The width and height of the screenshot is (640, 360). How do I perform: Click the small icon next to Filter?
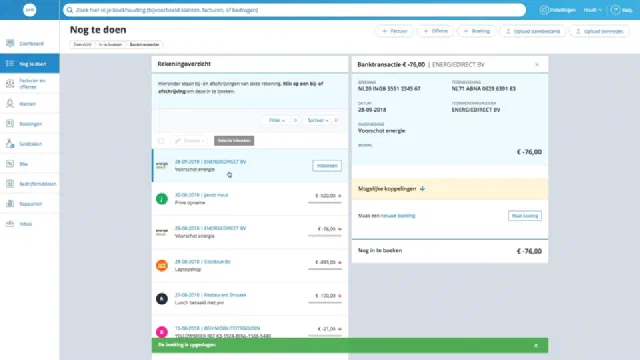coord(295,120)
